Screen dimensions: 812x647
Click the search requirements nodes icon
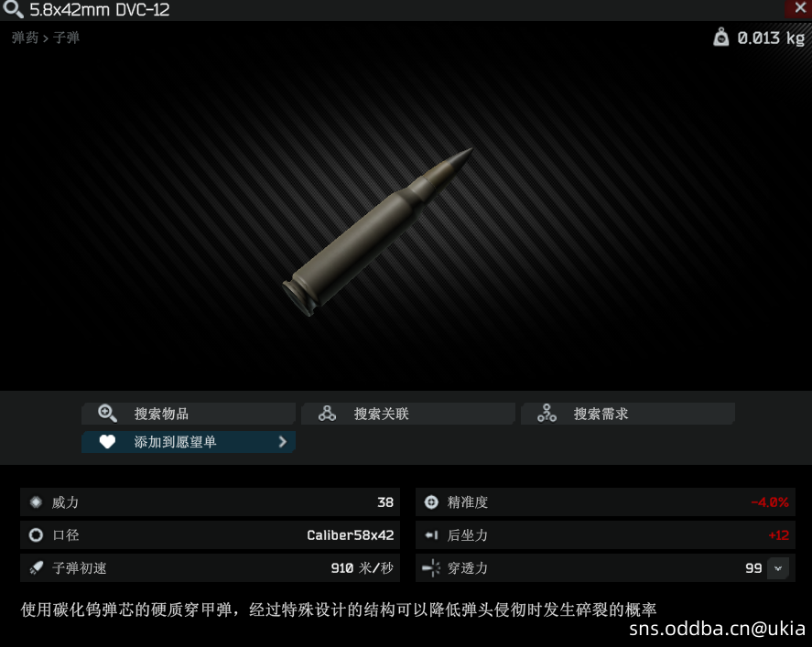pyautogui.click(x=547, y=414)
